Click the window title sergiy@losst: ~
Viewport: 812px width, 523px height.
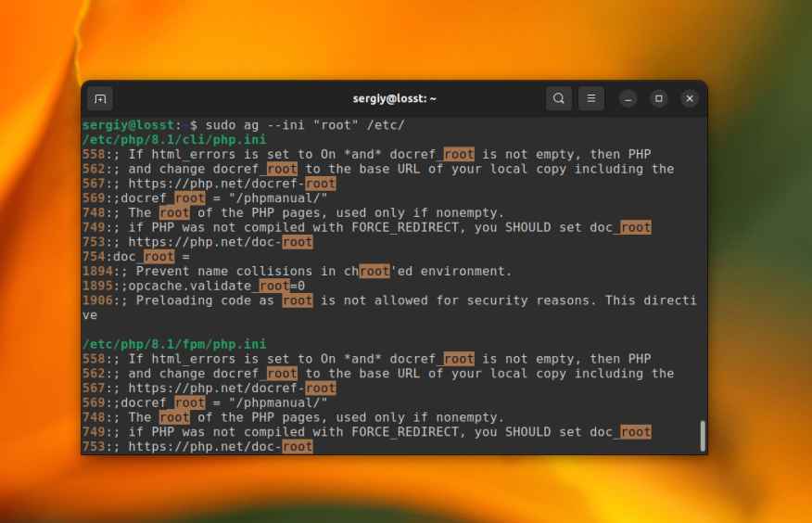click(394, 98)
